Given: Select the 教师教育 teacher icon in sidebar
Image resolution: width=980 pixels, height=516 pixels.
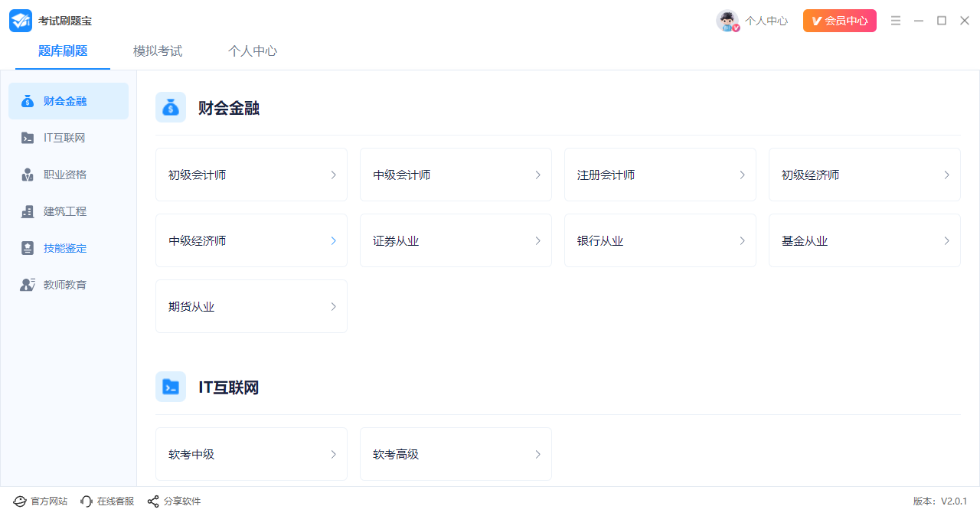Looking at the screenshot, I should (x=28, y=285).
